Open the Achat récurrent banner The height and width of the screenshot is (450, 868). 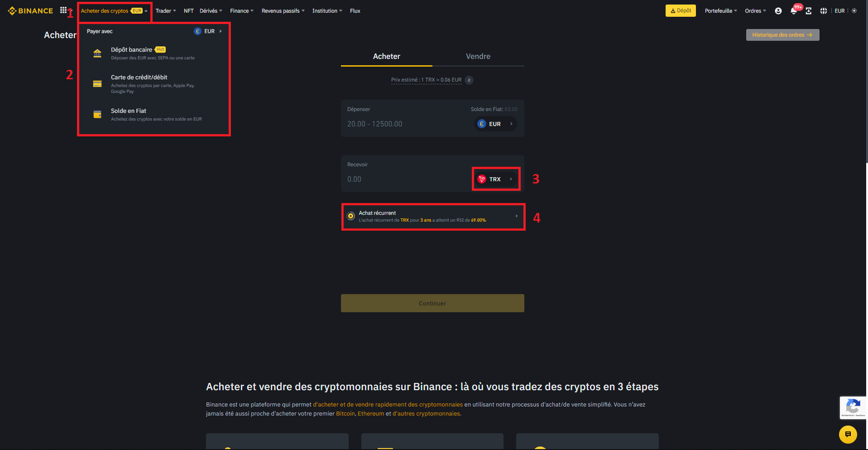[433, 216]
